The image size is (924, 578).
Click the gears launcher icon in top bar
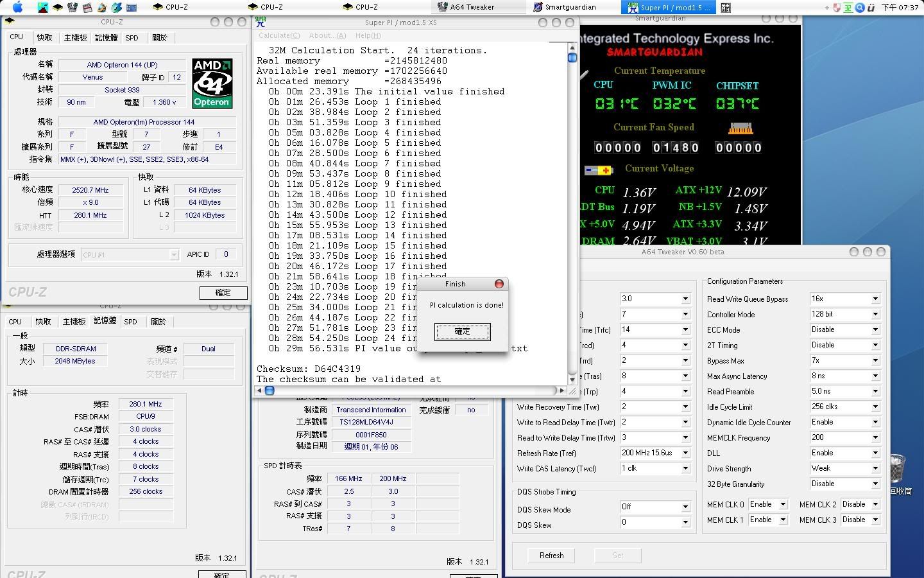pyautogui.click(x=73, y=8)
